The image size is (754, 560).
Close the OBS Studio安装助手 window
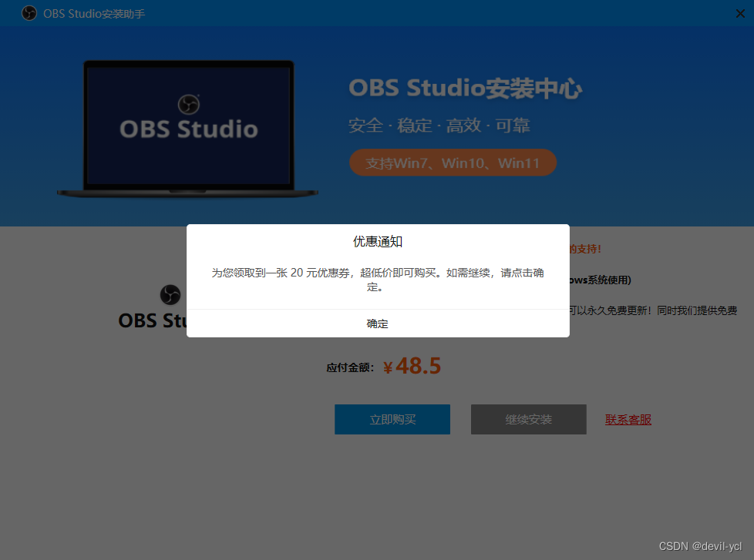[x=742, y=13]
